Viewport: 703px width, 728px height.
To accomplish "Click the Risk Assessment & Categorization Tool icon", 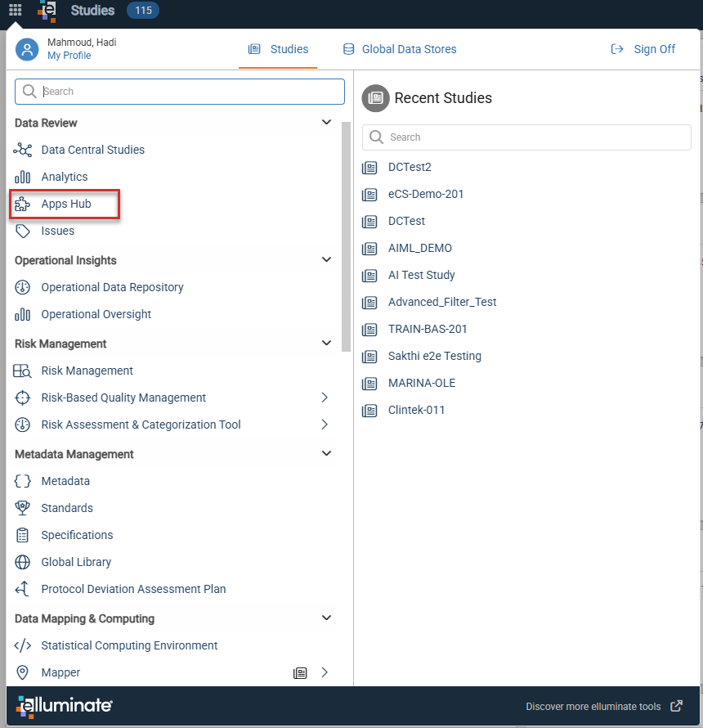I will (22, 425).
